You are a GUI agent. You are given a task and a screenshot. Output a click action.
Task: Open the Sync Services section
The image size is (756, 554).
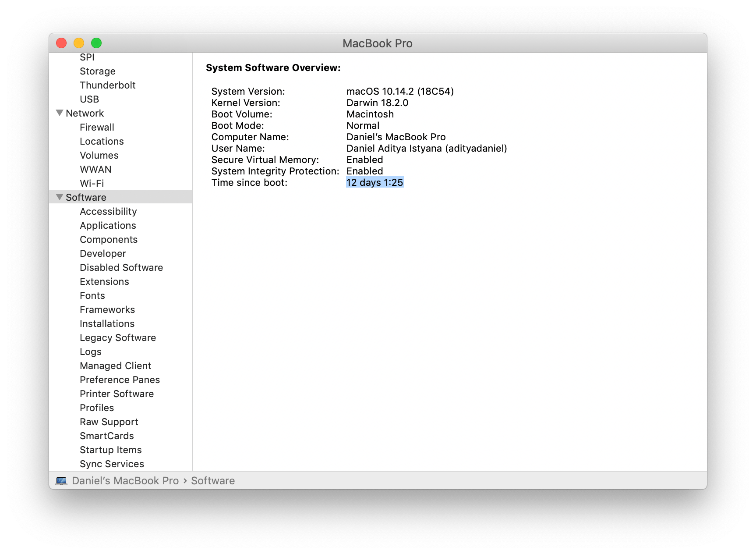(x=112, y=464)
